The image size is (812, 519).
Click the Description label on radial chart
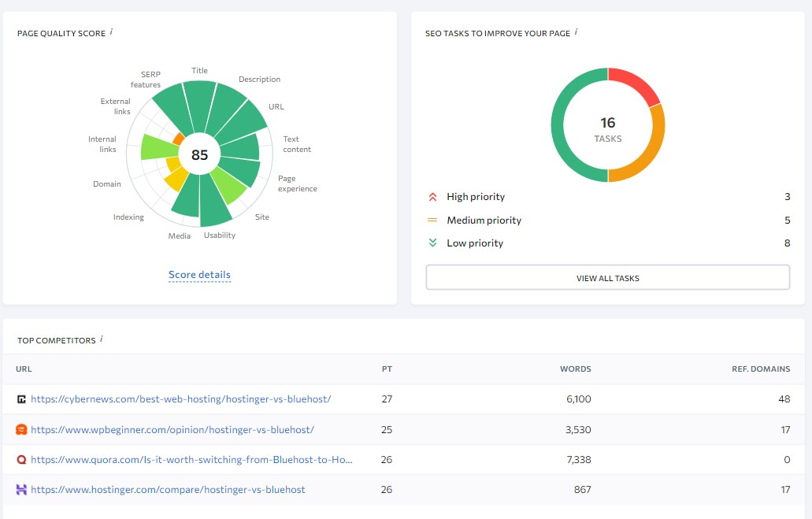(x=259, y=80)
